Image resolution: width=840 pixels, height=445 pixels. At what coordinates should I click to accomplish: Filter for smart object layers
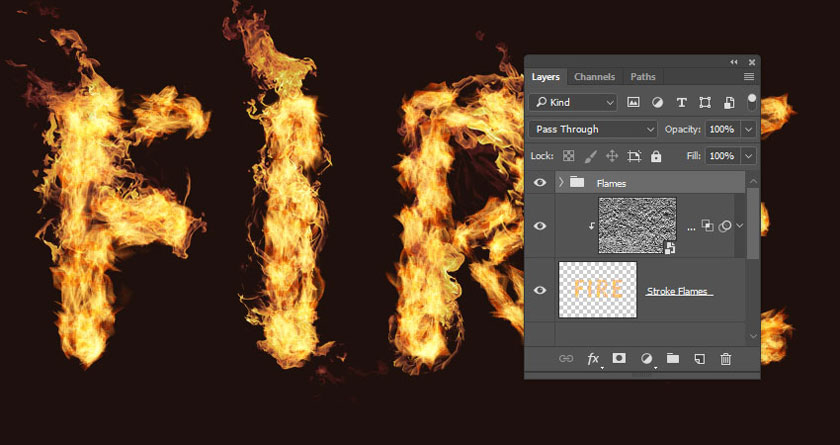(729, 102)
